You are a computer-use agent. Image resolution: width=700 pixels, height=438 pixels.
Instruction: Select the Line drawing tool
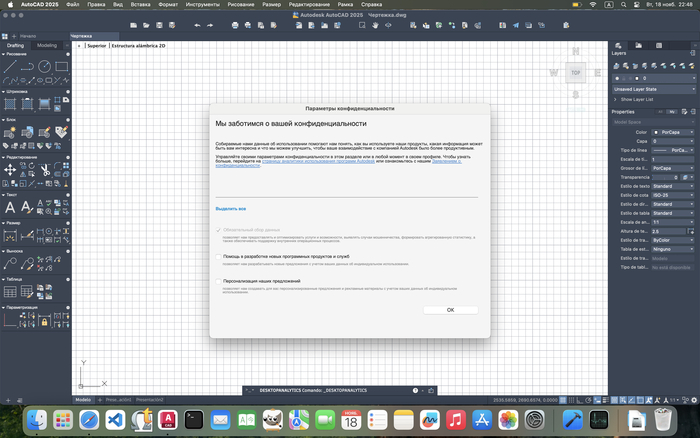tap(9, 66)
